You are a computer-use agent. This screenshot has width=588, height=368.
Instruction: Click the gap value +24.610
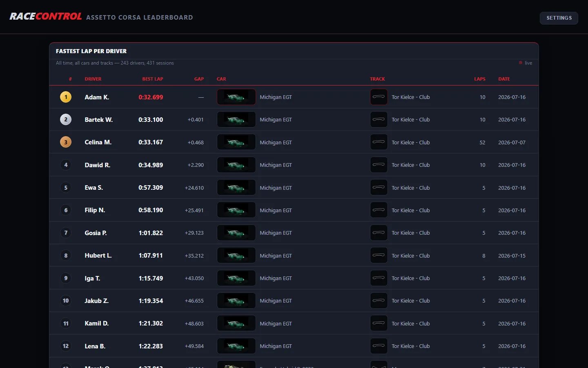tap(194, 188)
